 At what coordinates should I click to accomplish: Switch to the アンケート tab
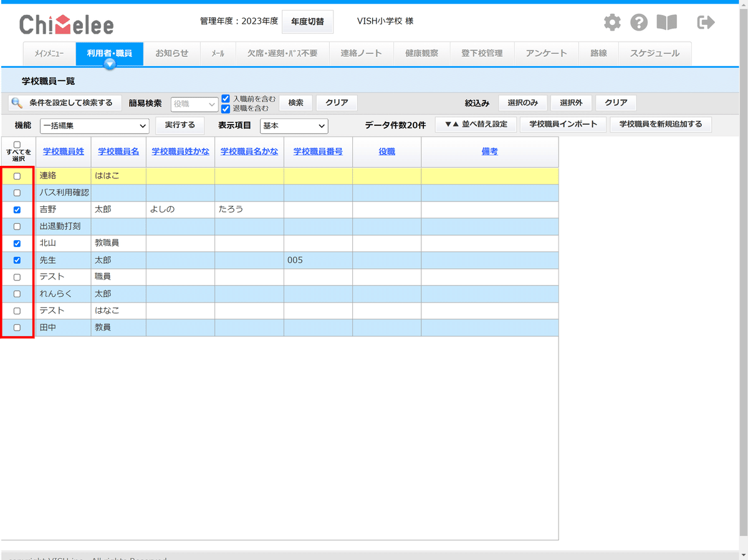point(547,54)
